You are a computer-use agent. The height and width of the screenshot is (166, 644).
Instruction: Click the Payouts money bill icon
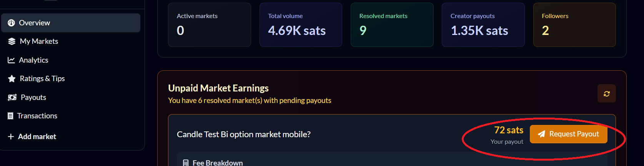tap(12, 98)
